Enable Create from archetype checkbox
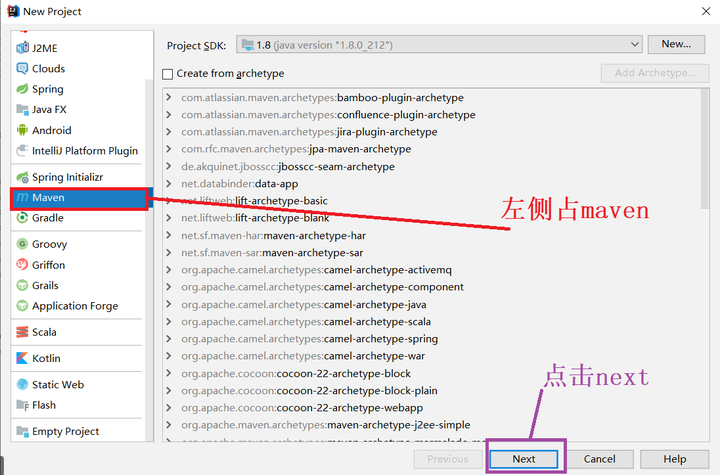Viewport: 720px width, 475px height. 168,74
